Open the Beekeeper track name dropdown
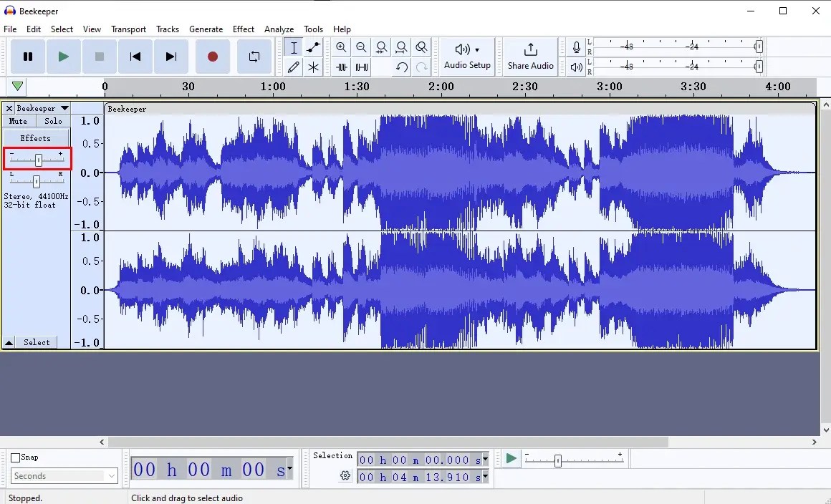 click(65, 108)
